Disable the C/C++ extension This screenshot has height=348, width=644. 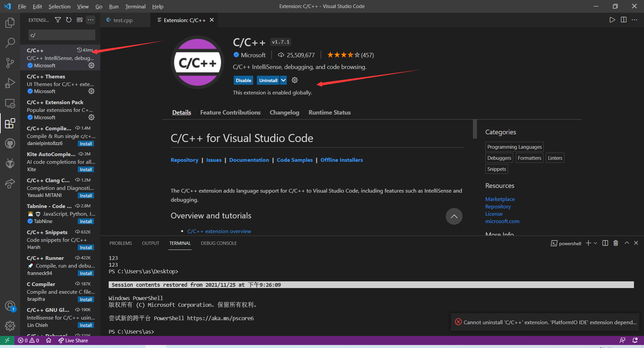pos(244,80)
